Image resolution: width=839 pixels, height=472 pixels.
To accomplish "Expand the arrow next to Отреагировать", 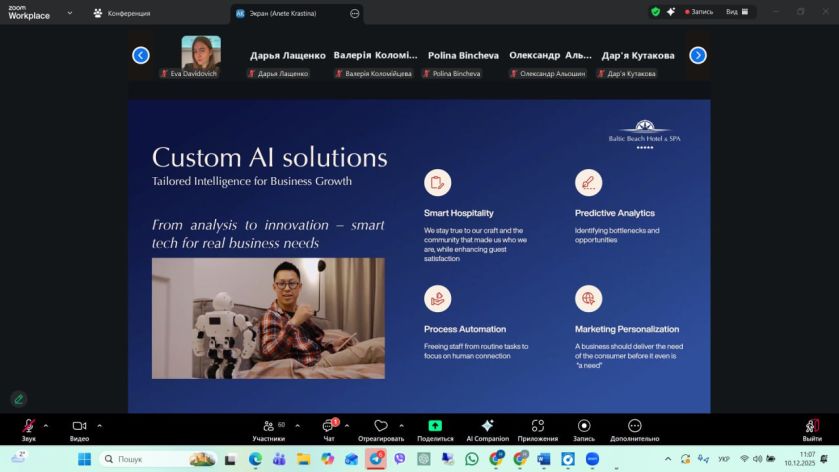I will pyautogui.click(x=401, y=426).
